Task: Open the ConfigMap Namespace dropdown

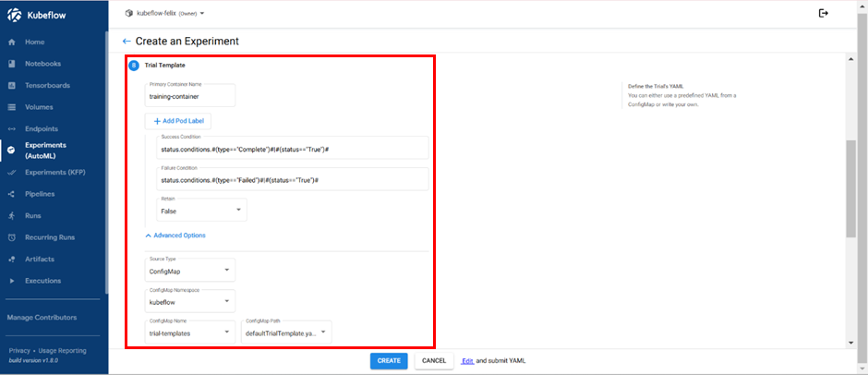Action: [x=190, y=301]
